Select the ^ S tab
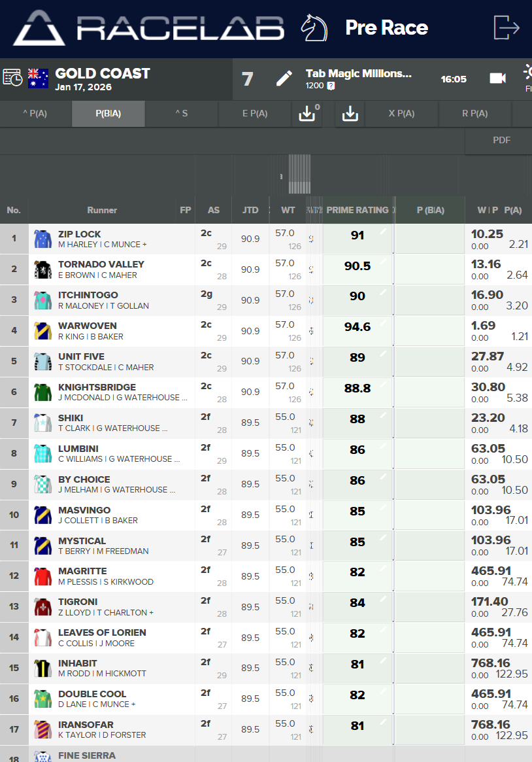Image resolution: width=532 pixels, height=762 pixels. (x=181, y=114)
